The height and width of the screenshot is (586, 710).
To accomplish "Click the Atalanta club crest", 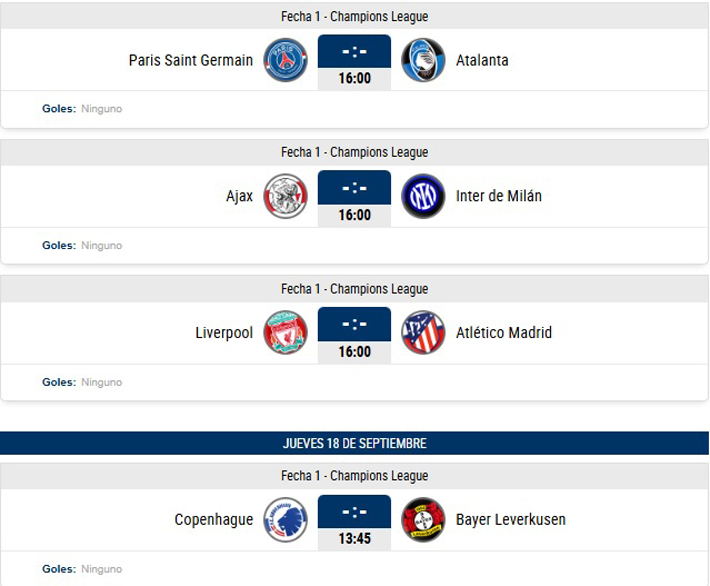I will pos(423,60).
